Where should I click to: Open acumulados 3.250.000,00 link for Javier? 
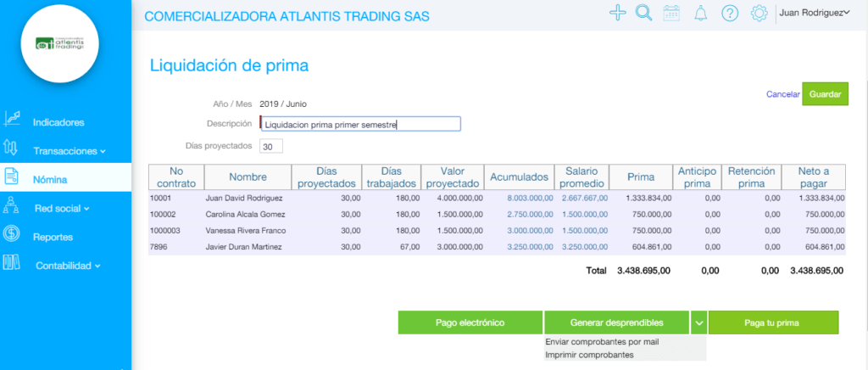[x=530, y=247]
